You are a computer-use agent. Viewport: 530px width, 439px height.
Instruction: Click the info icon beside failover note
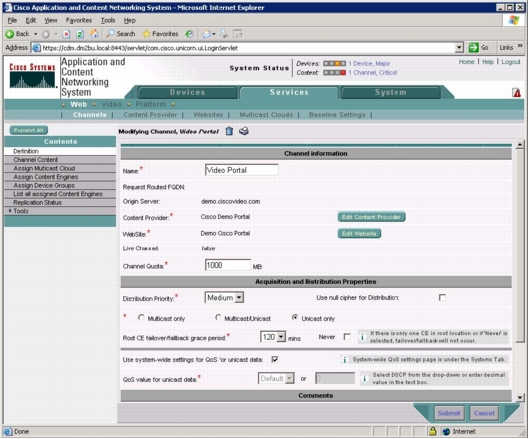click(362, 337)
